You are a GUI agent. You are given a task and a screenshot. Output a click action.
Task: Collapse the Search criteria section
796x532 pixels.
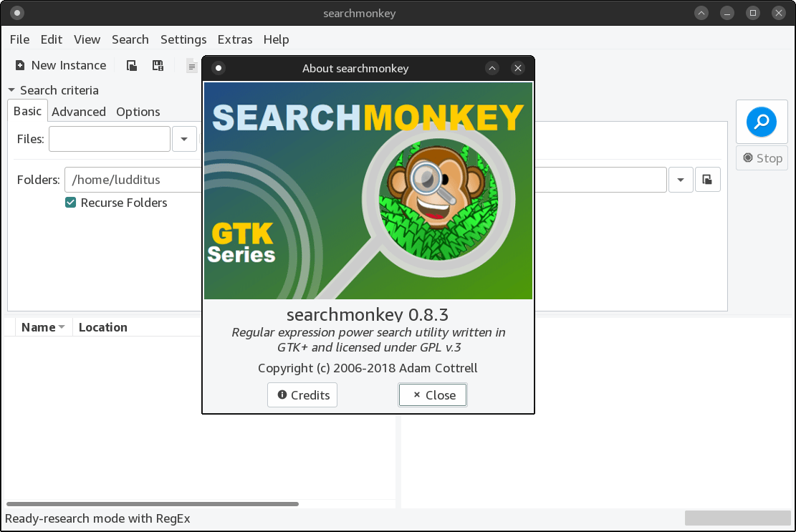click(x=11, y=90)
